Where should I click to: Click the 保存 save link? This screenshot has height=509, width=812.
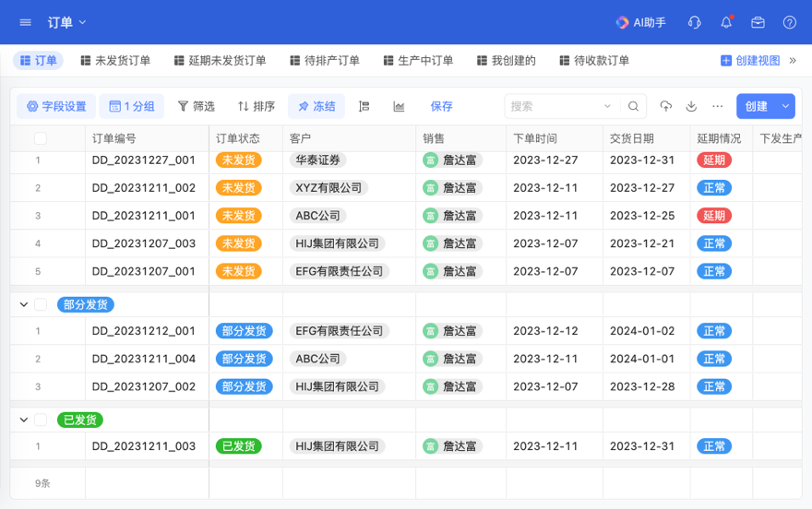pos(441,106)
